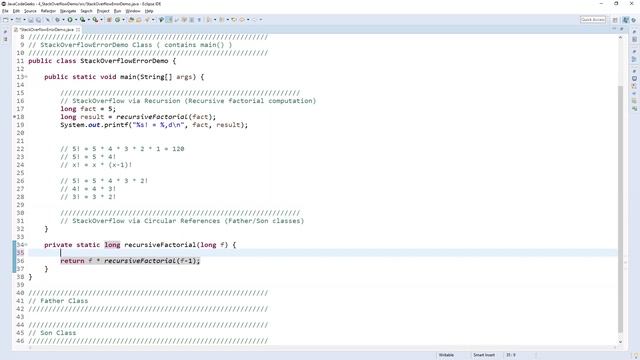Viewport: 640px width, 360px height.
Task: Open the External Tools dropdown arrow
Action: pos(101,20)
